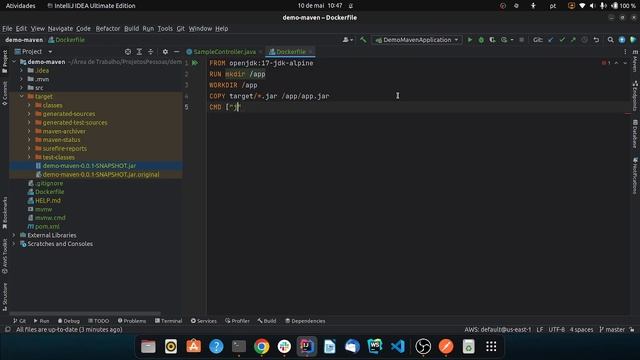Open the File menu
Image resolution: width=640 pixels, height=360 pixels.
click(7, 29)
